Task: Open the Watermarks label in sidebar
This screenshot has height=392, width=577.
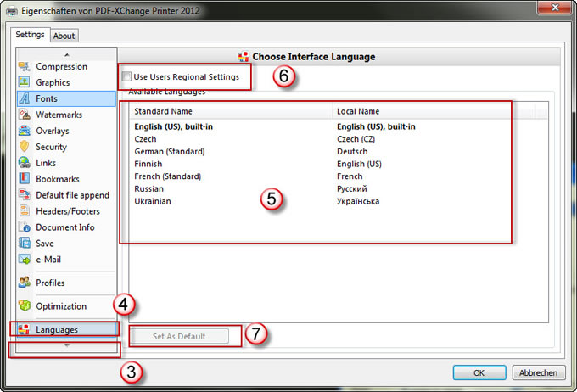Action: 59,115
